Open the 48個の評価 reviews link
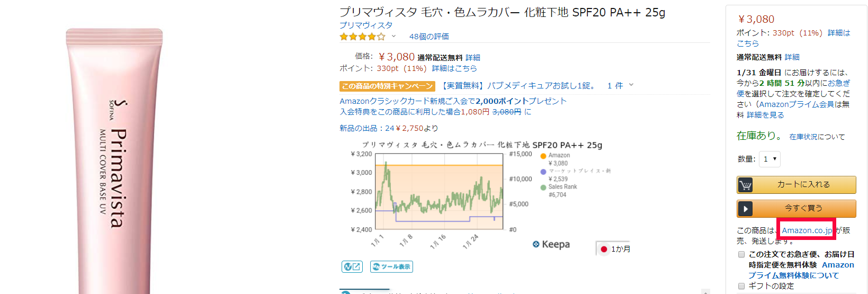Viewport: 868px width, 294px height. (x=429, y=37)
